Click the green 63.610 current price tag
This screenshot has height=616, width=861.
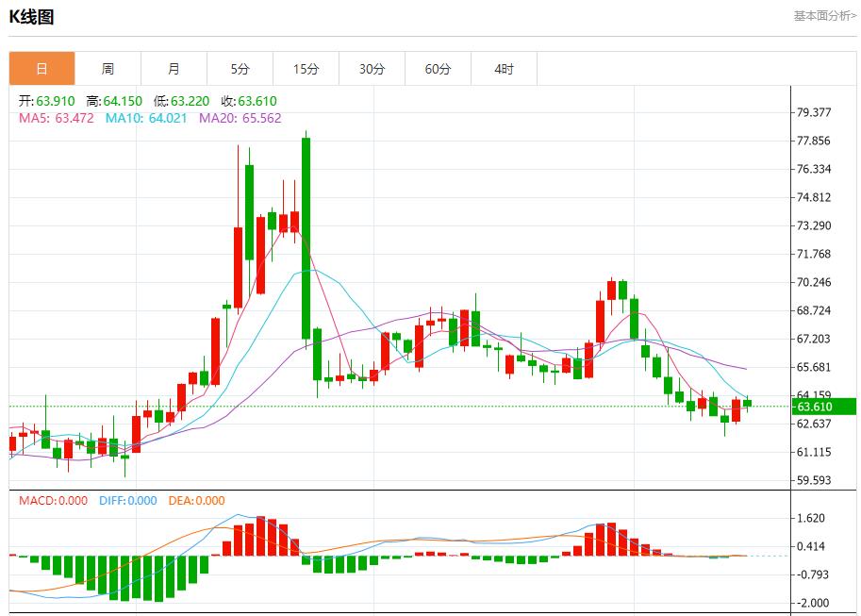(x=824, y=407)
